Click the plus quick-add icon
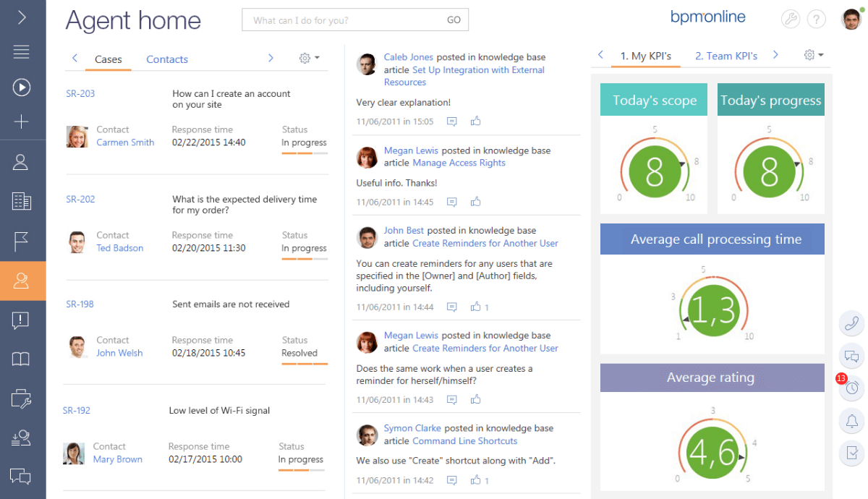 coord(22,122)
